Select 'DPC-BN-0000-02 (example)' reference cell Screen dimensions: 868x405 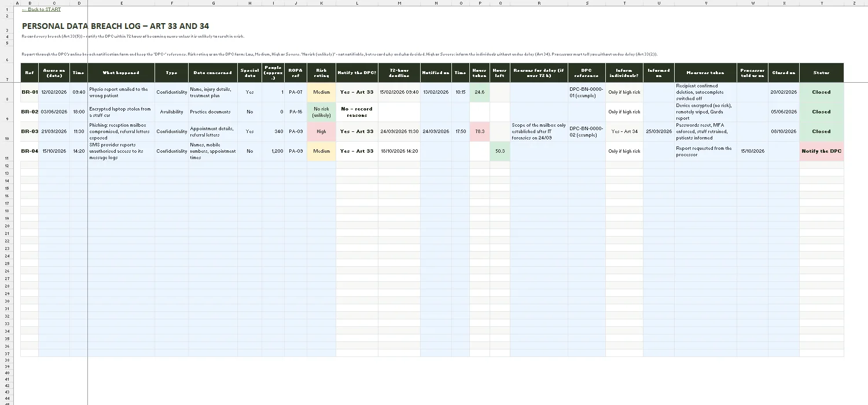pyautogui.click(x=586, y=131)
